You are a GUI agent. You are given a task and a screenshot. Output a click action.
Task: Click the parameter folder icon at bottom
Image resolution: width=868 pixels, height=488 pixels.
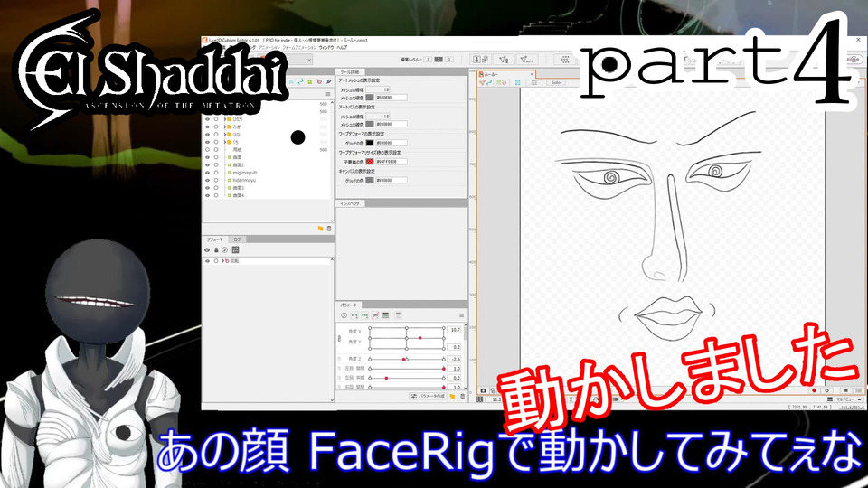[x=452, y=396]
